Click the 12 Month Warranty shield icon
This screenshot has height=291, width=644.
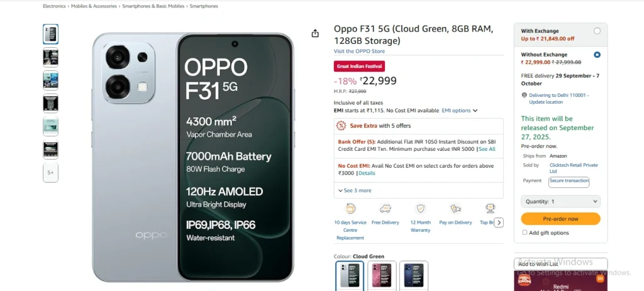click(x=420, y=208)
